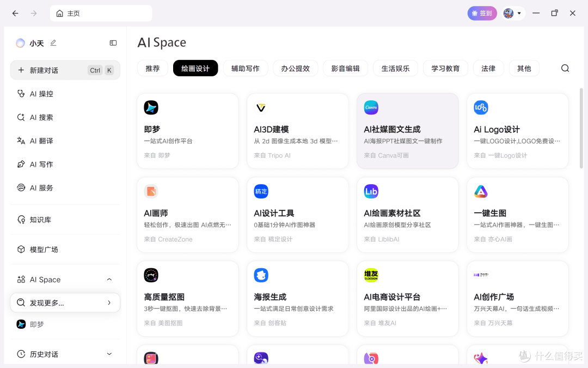588x368 pixels.
Task: Click the text 0基础1分钟AI作图神器
Action: 285,225
